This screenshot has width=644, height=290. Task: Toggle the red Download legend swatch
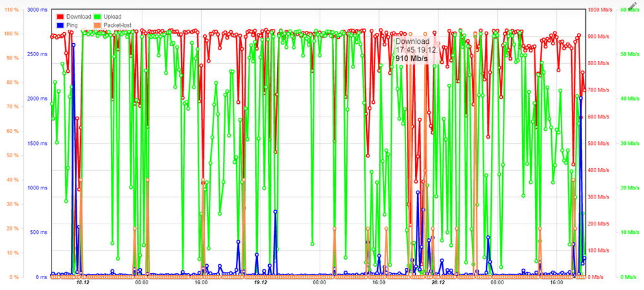pos(61,17)
